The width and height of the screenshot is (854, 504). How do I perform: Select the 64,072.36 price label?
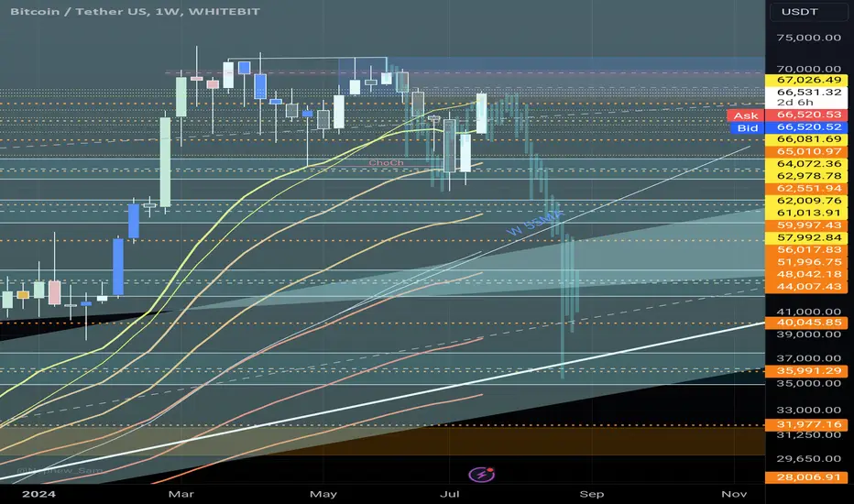click(806, 164)
